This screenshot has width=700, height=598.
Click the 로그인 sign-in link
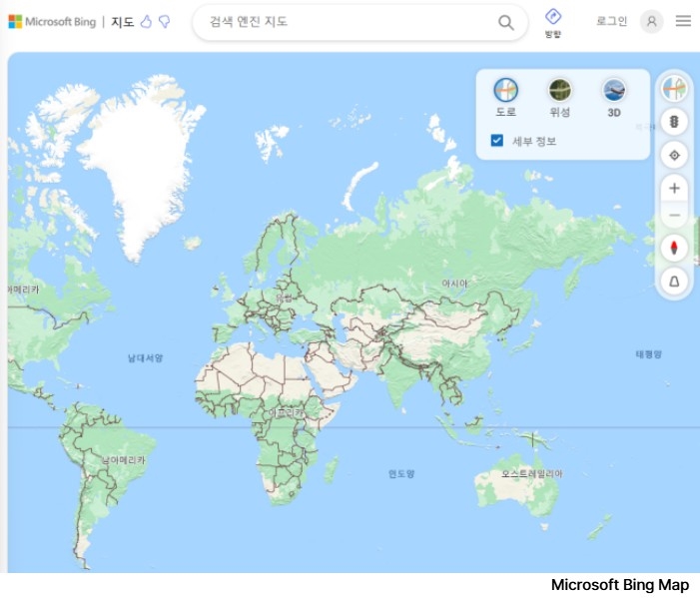click(x=611, y=21)
